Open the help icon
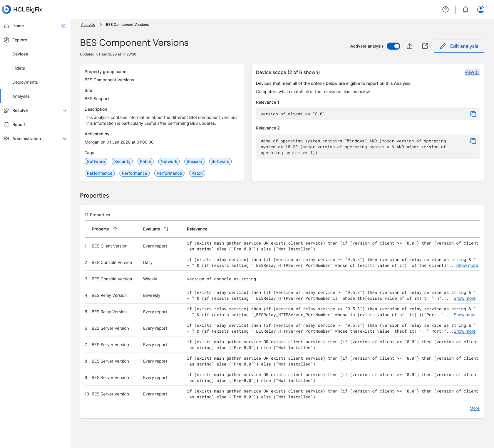 [446, 9]
